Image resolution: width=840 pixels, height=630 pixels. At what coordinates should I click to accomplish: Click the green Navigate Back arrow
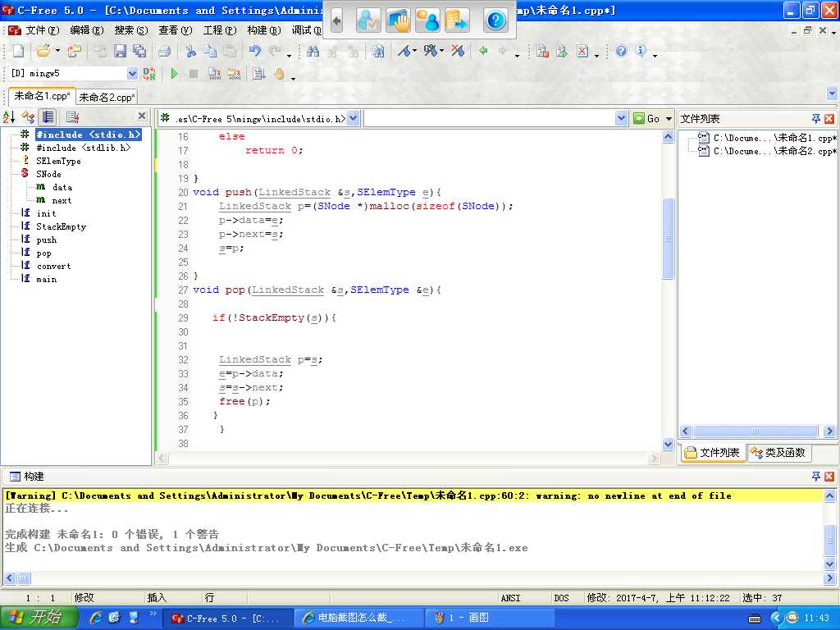point(483,51)
